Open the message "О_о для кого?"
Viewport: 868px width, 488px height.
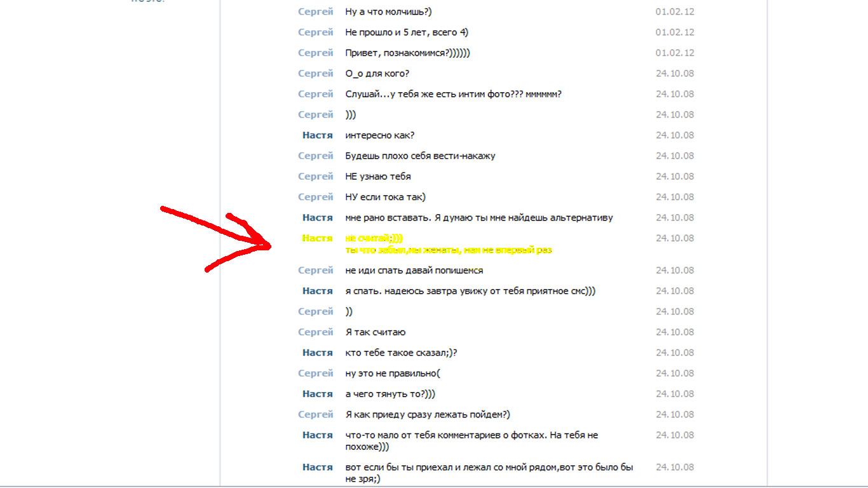click(x=377, y=74)
